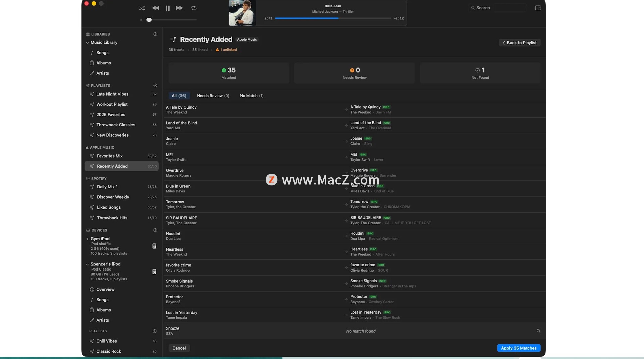Add a new library with plus icon

coord(155,34)
